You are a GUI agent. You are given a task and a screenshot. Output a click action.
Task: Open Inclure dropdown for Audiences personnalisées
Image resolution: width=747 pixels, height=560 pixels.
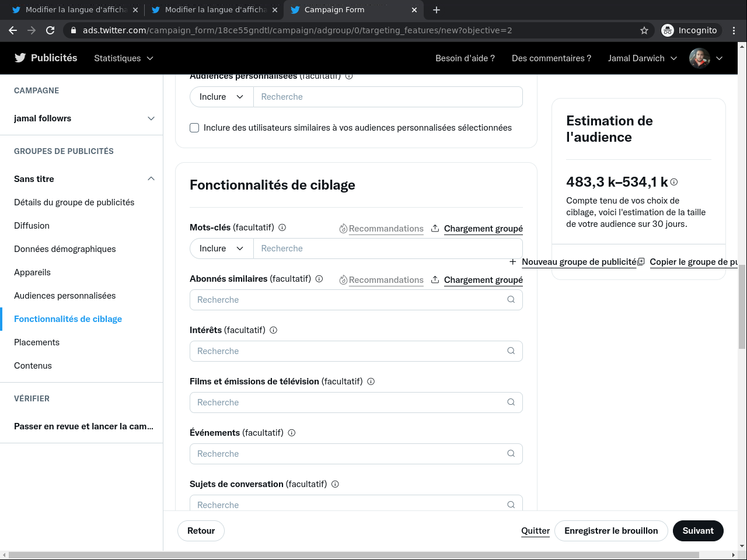222,97
